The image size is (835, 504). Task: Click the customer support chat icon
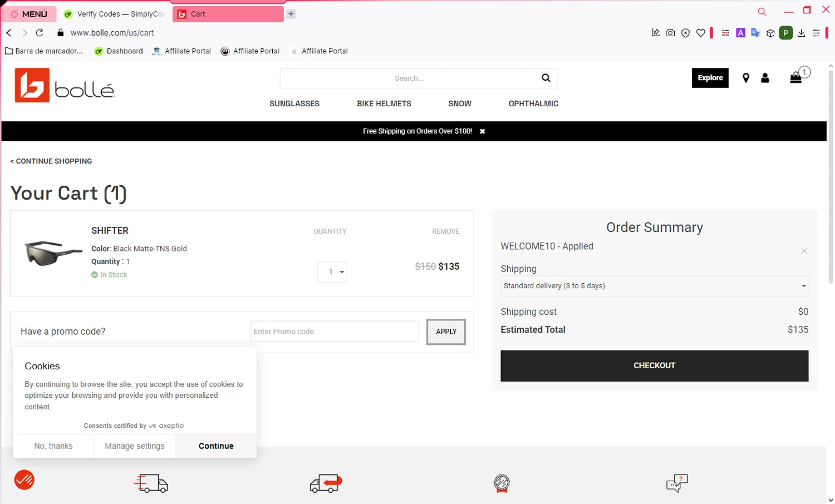(677, 483)
